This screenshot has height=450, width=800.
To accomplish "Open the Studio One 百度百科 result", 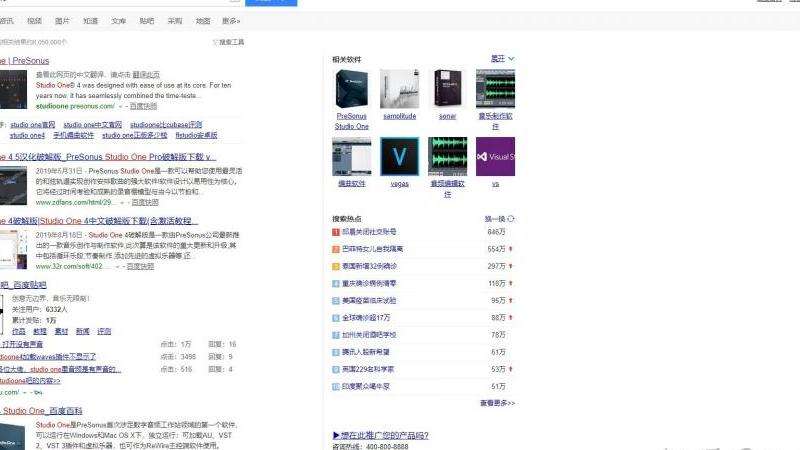I will point(41,411).
